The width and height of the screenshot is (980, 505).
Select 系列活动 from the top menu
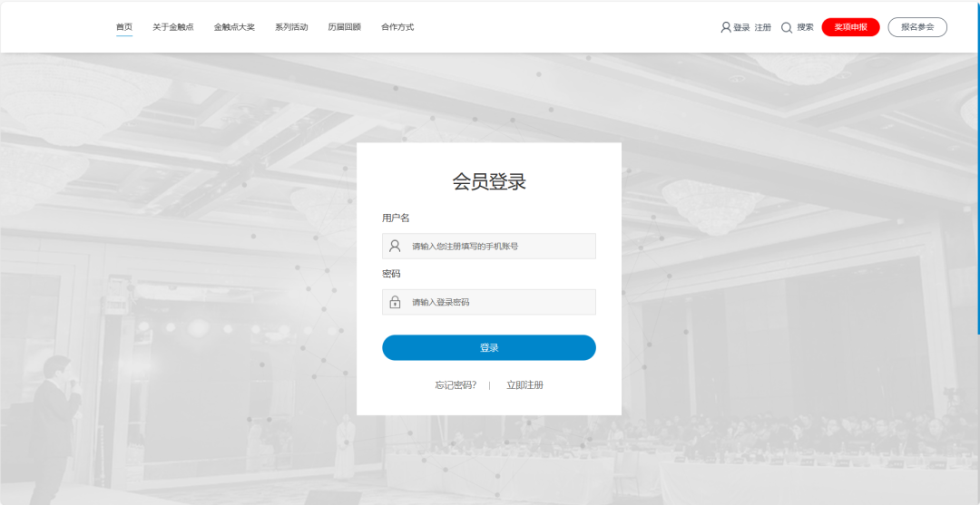pos(291,27)
